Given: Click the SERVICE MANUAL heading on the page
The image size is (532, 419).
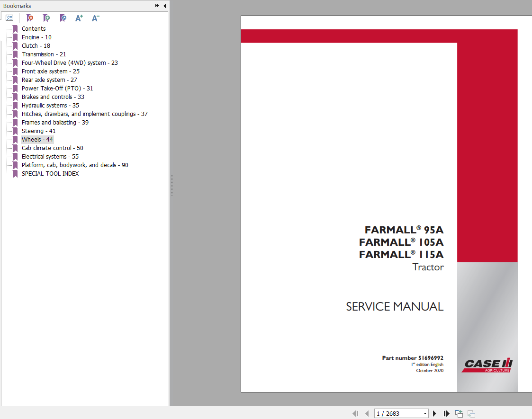Looking at the screenshot, I should coord(395,306).
